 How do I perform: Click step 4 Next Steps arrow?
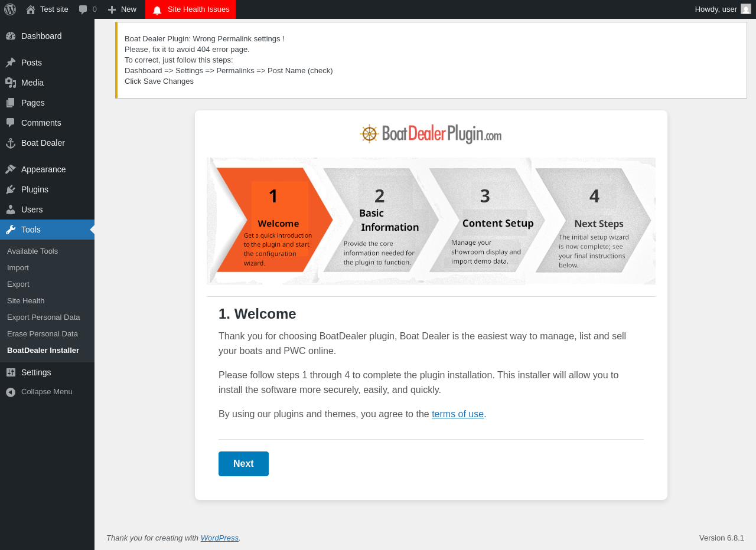click(593, 221)
